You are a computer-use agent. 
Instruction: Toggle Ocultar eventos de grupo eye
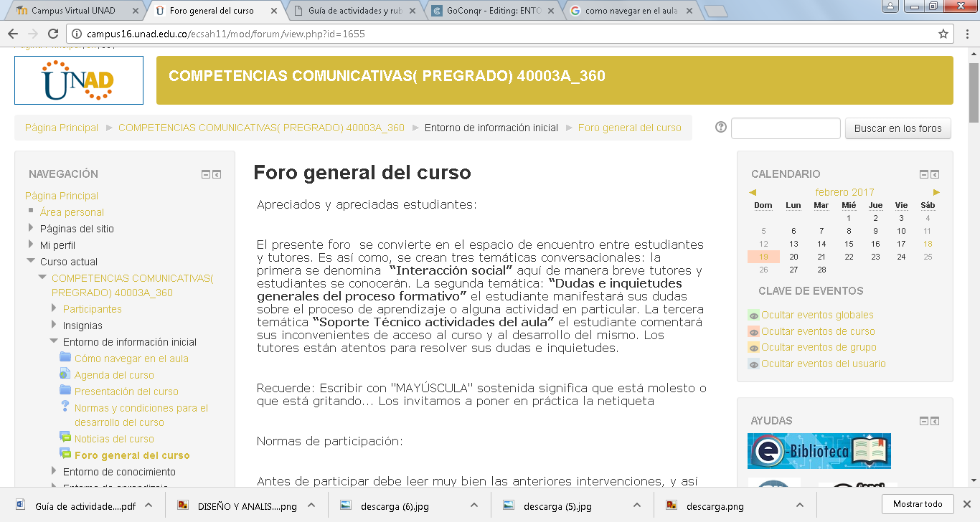[x=753, y=348]
